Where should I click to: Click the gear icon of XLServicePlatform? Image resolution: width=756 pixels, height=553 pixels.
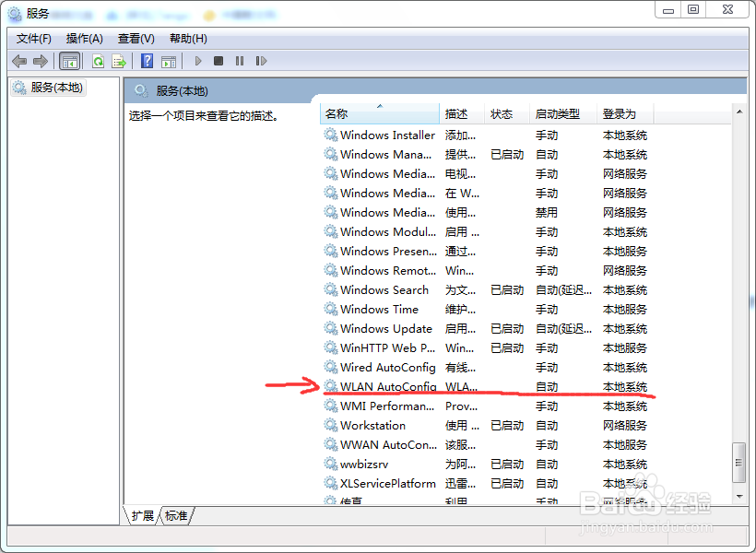(331, 483)
